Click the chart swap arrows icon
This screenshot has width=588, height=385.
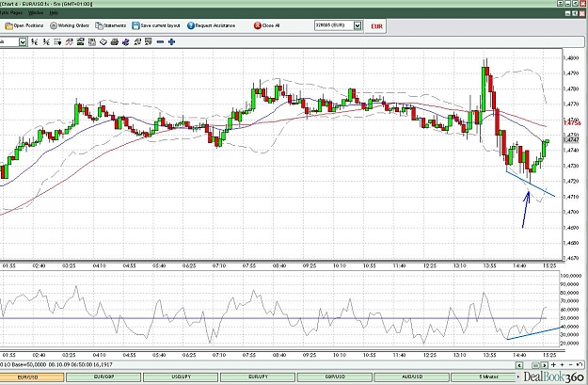[x=137, y=41]
